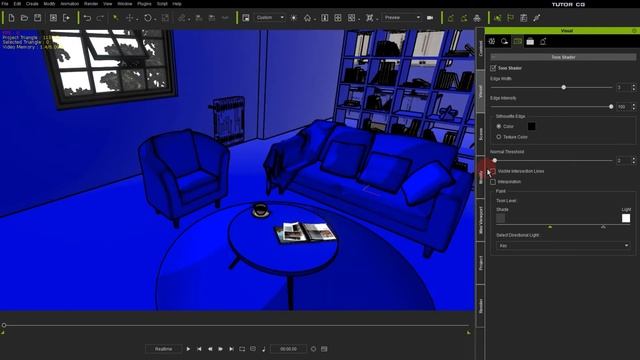
Task: Click the camera view icon before Custom
Action: click(x=246, y=18)
